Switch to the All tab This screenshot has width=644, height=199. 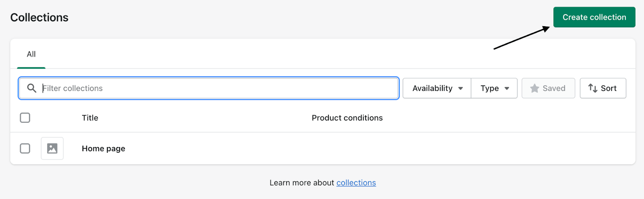pyautogui.click(x=31, y=54)
